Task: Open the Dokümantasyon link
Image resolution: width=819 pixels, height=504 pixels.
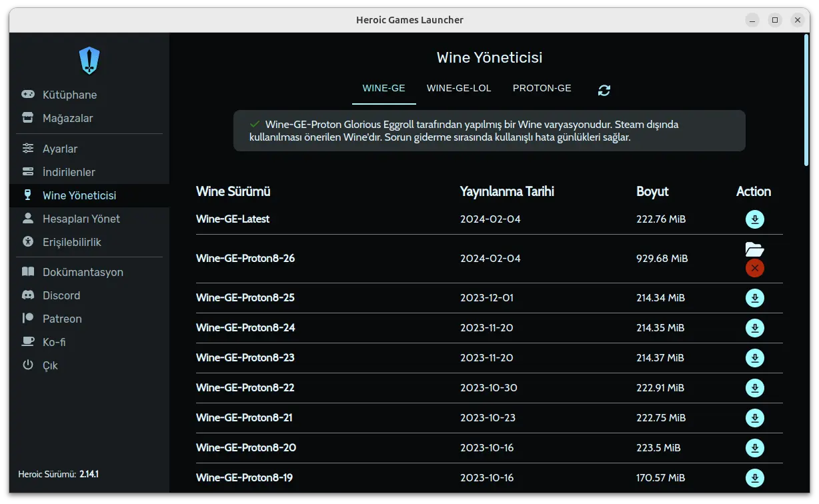Action: (89, 272)
